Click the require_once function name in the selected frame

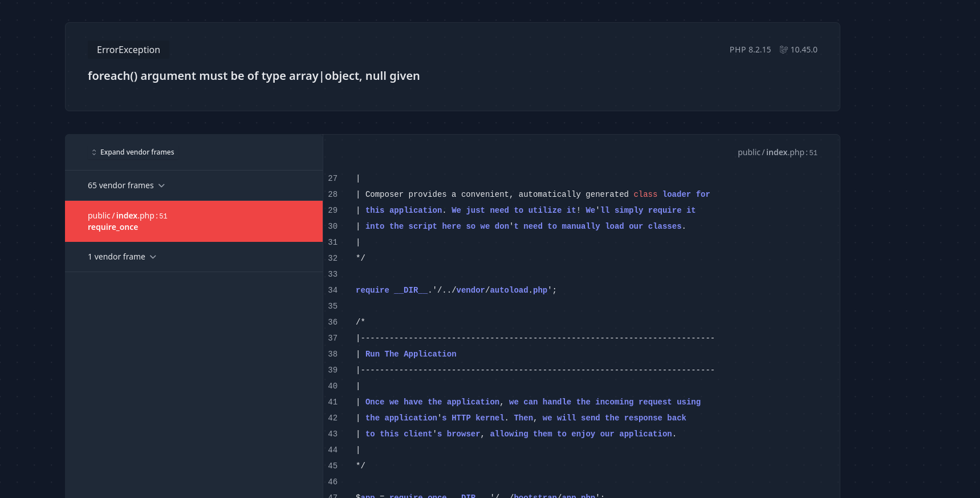[113, 227]
